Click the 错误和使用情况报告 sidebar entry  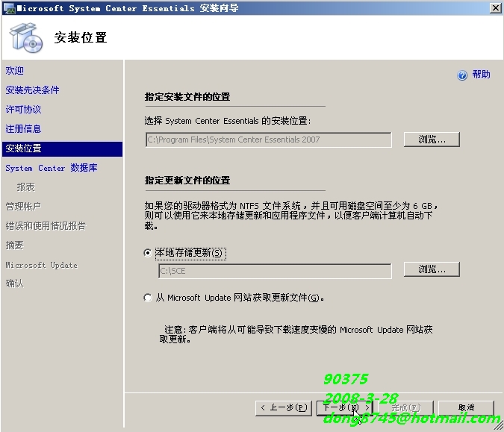(46, 226)
